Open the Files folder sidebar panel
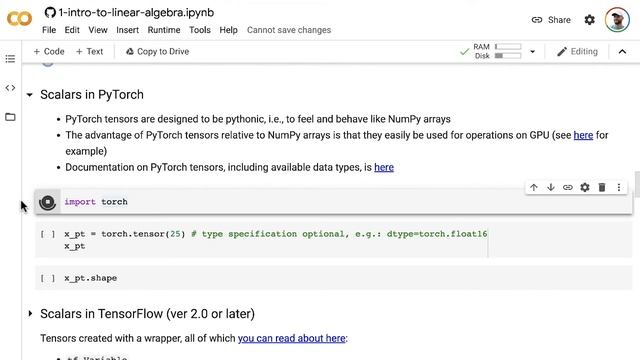 coord(10,117)
